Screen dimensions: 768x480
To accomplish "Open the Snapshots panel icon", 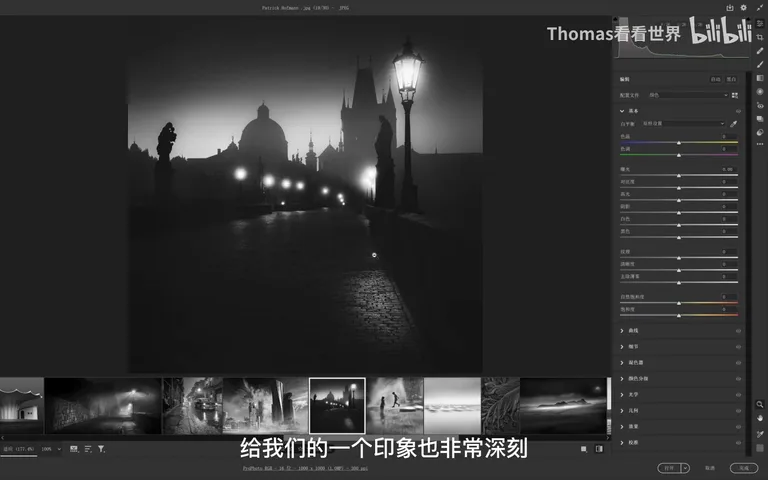I will pyautogui.click(x=760, y=119).
